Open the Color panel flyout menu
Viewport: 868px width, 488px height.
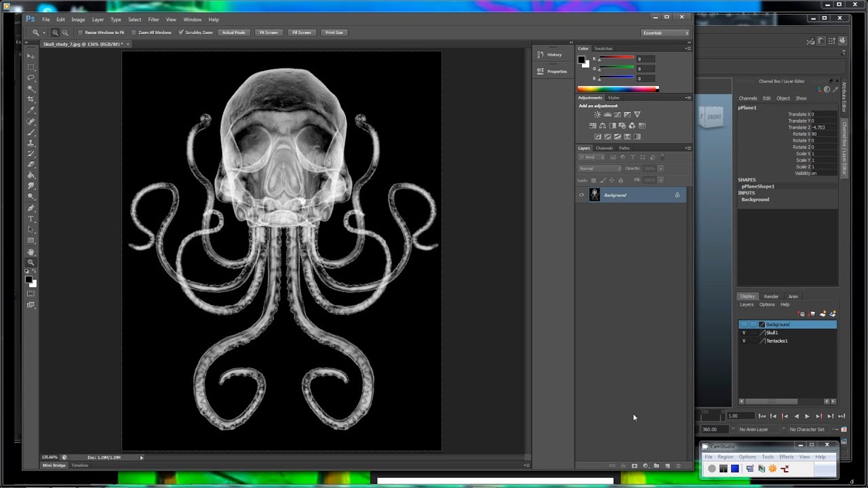[688, 49]
